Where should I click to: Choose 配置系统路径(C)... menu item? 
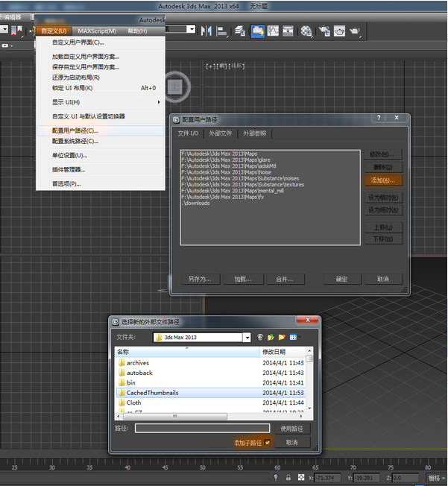click(x=101, y=142)
